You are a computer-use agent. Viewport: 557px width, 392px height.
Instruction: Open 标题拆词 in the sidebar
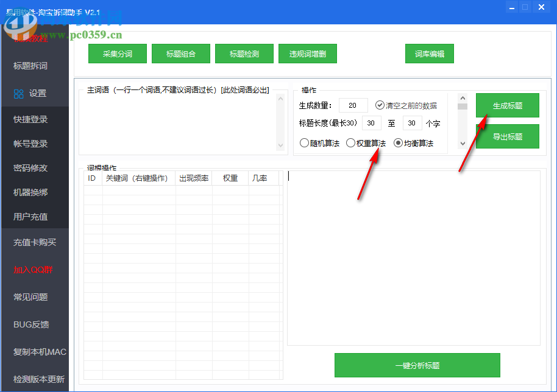[x=30, y=66]
